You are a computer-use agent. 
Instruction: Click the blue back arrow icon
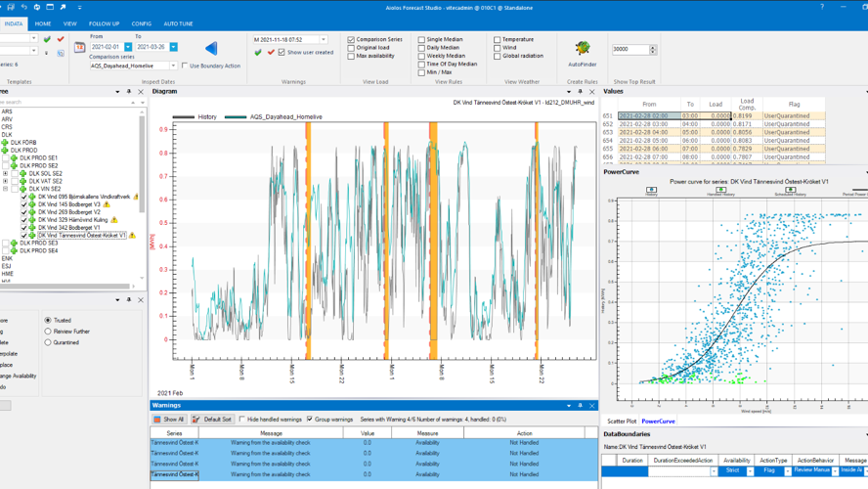tap(211, 48)
